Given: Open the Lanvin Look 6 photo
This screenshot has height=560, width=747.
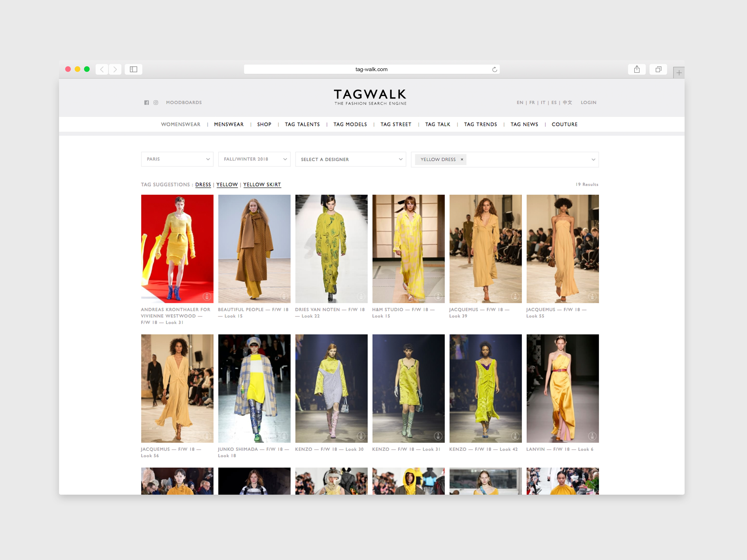Looking at the screenshot, I should pos(563,388).
